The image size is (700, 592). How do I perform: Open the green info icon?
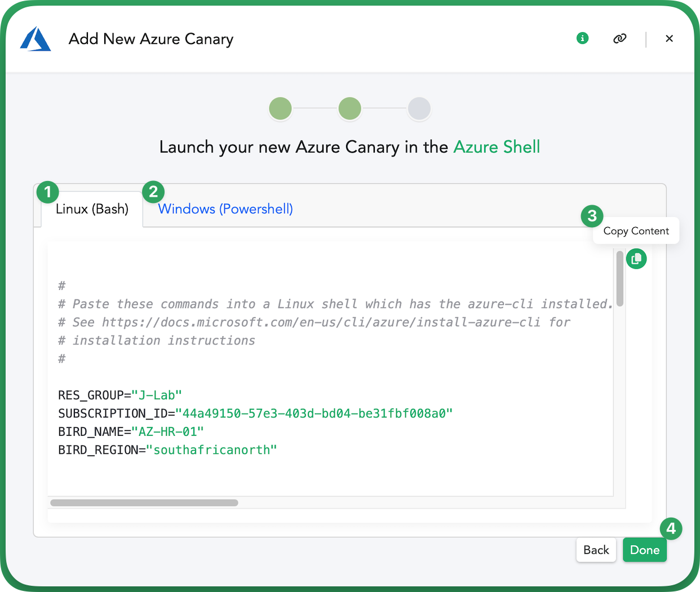(583, 38)
